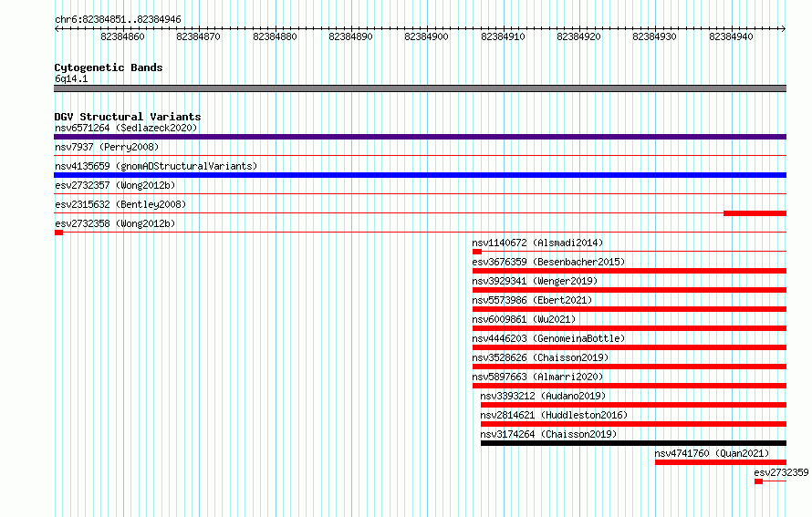Viewport: 812px width, 517px height.
Task: Select the red bar under esv3676359 Besenbacher2015
Action: 630,271
